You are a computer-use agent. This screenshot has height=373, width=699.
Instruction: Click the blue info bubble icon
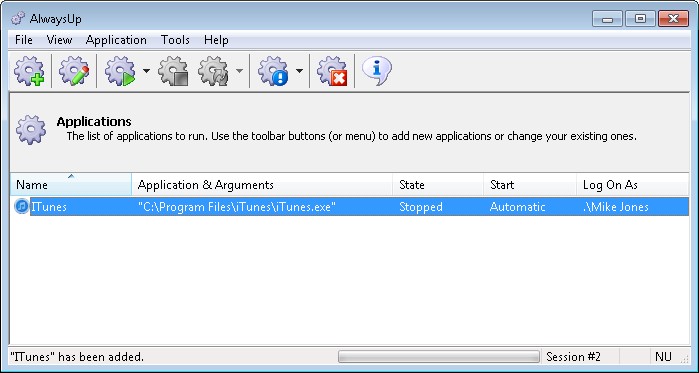[377, 70]
